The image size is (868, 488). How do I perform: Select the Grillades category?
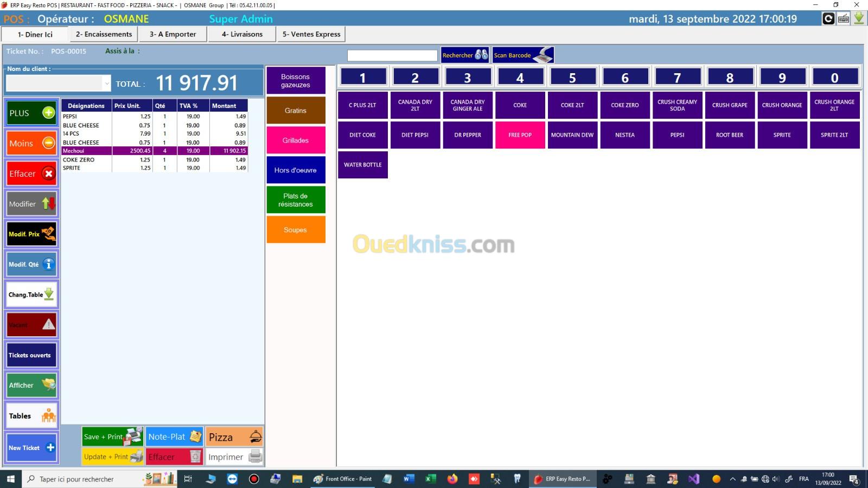(296, 140)
